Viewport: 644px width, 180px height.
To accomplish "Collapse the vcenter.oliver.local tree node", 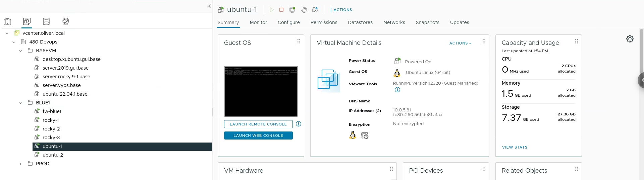I will point(7,33).
